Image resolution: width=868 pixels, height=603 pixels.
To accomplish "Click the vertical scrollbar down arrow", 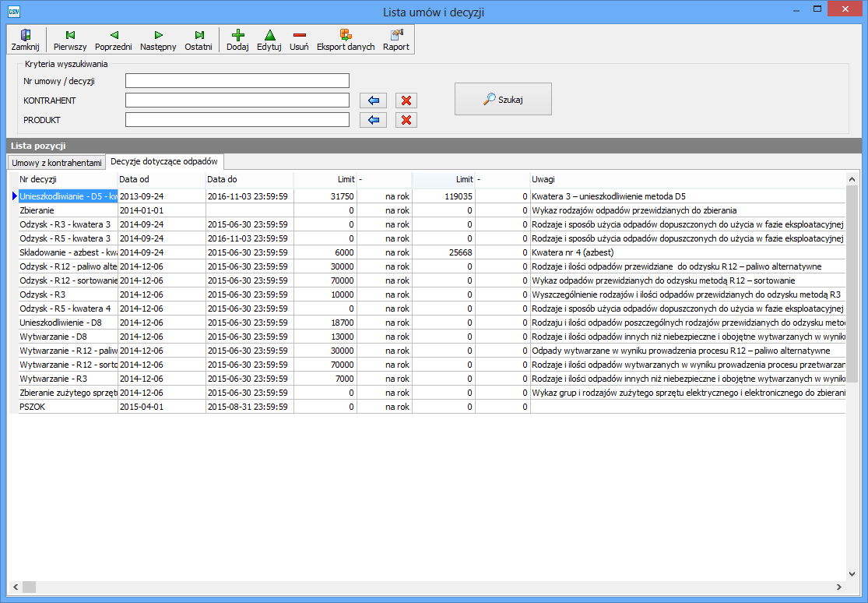I will [x=852, y=573].
